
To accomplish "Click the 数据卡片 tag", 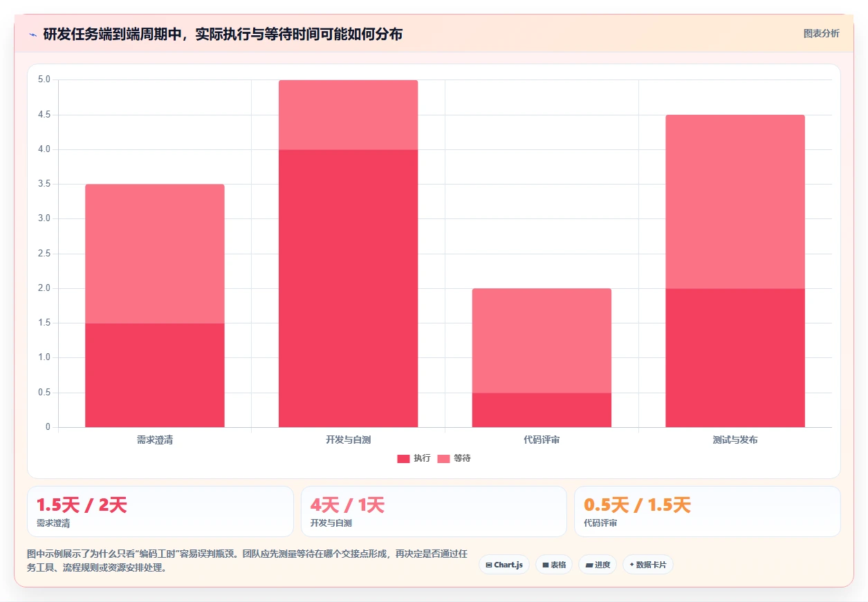I will pyautogui.click(x=648, y=565).
